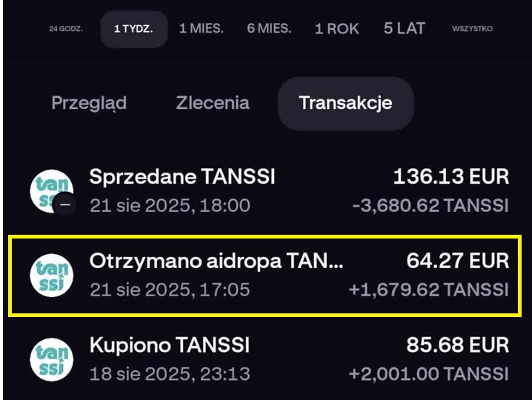Switch to the Zlecenia tab
Screen dimensions: 532x400
(213, 103)
